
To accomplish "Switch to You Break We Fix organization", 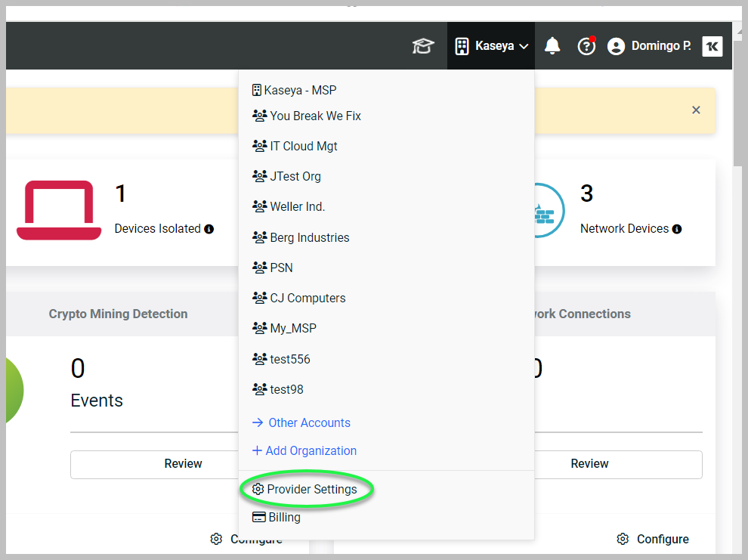I will click(306, 116).
